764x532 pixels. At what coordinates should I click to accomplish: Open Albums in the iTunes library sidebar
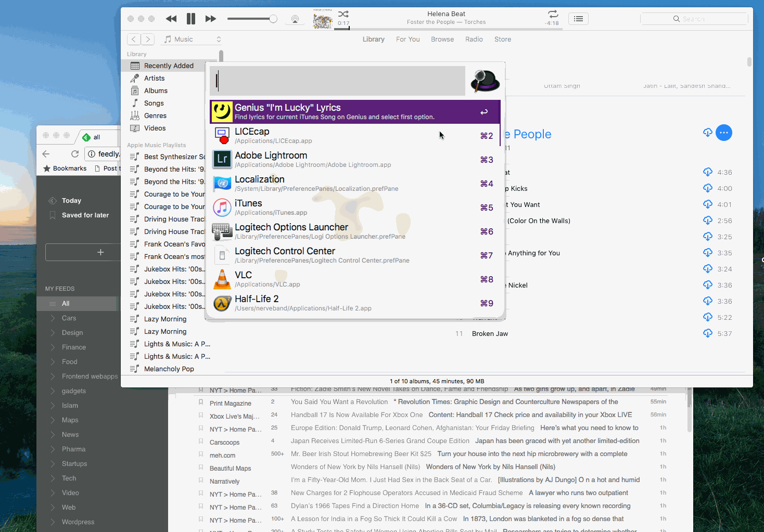[x=156, y=90]
